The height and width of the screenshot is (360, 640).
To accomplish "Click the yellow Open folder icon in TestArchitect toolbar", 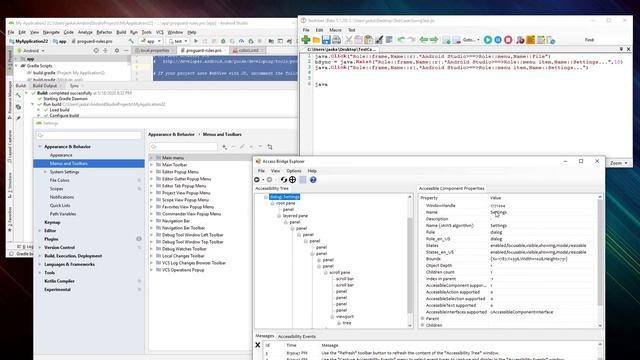I will click(316, 40).
